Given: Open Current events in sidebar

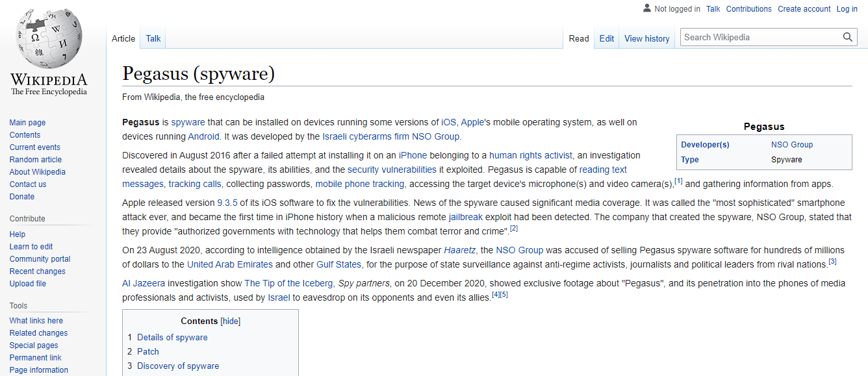Looking at the screenshot, I should [35, 147].
